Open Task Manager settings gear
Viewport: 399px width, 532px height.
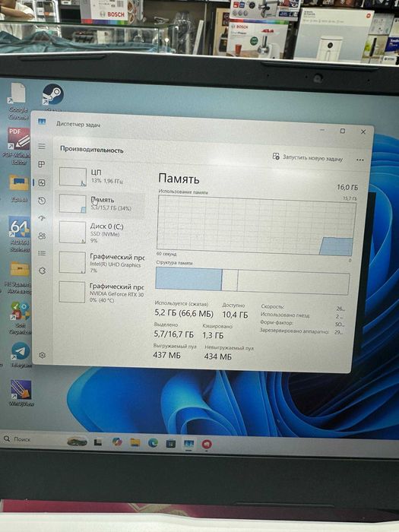click(43, 355)
